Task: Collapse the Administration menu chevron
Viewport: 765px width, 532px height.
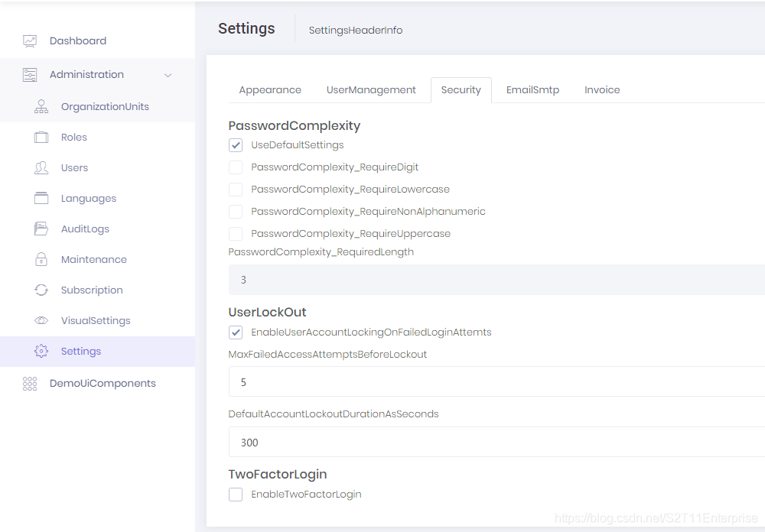Action: [x=168, y=74]
